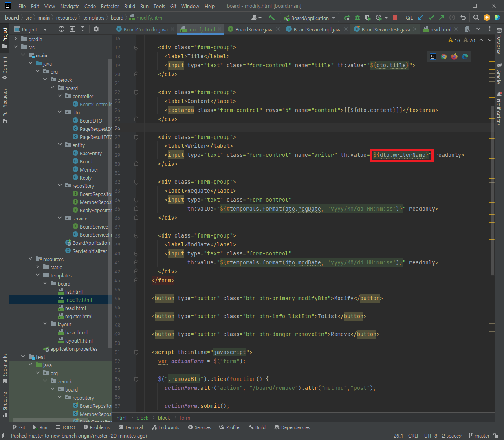Open the Git menu in the menu bar
This screenshot has height=440, width=504.
tap(173, 6)
